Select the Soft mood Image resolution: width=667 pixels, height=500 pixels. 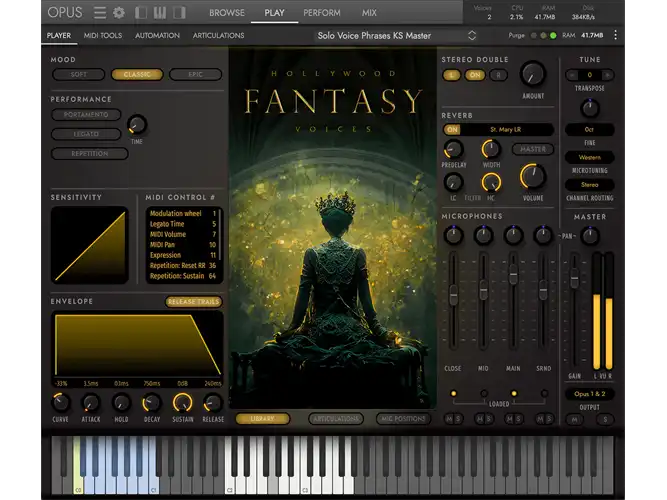(78, 74)
